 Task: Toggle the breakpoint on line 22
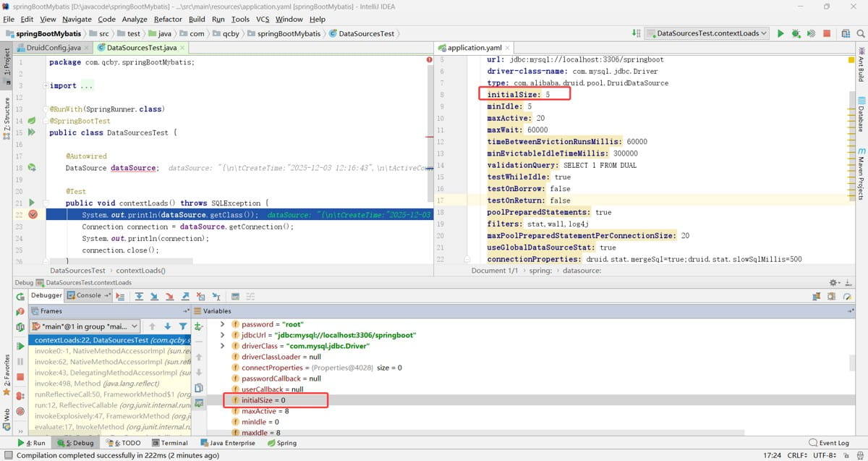point(33,215)
